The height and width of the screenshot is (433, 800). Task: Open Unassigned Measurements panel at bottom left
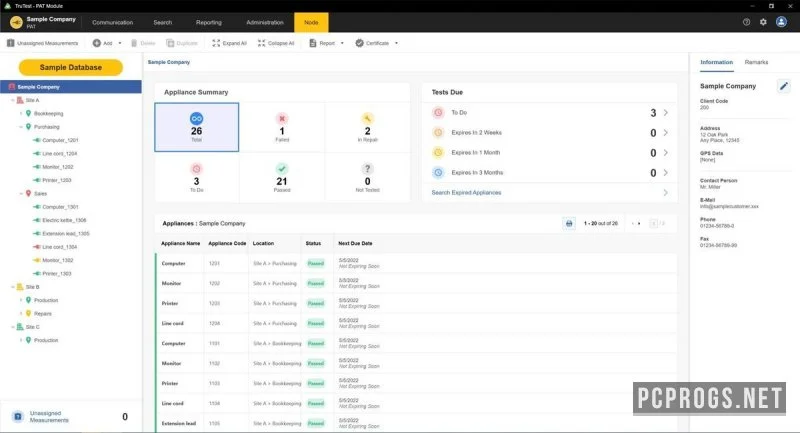[x=71, y=417]
